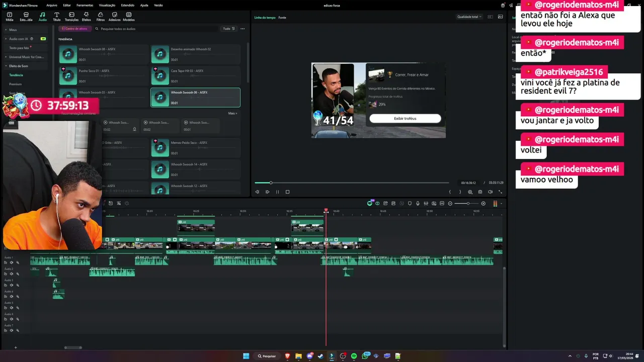Mute the Áudio 7 track
The width and height of the screenshot is (644, 362).
click(x=11, y=330)
